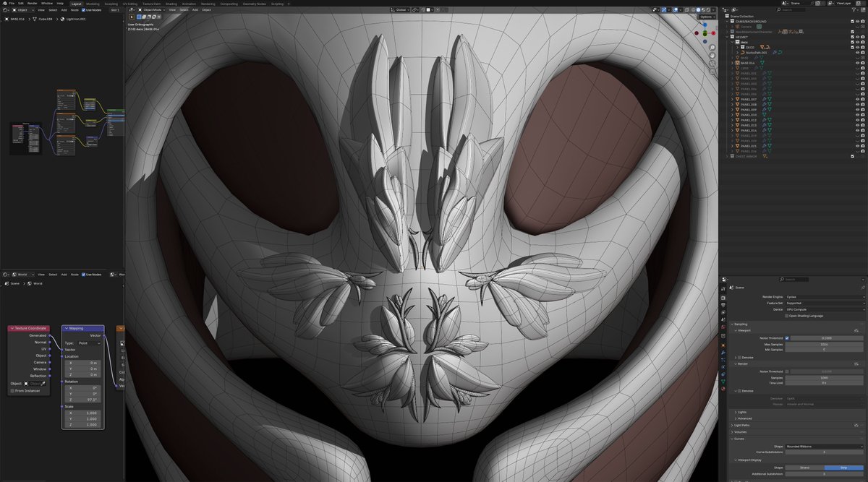
Task: Open the viewport Object Mode dropdown
Action: pyautogui.click(x=153, y=10)
